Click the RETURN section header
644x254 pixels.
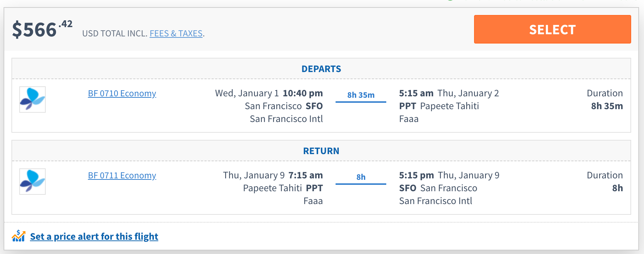tap(321, 151)
